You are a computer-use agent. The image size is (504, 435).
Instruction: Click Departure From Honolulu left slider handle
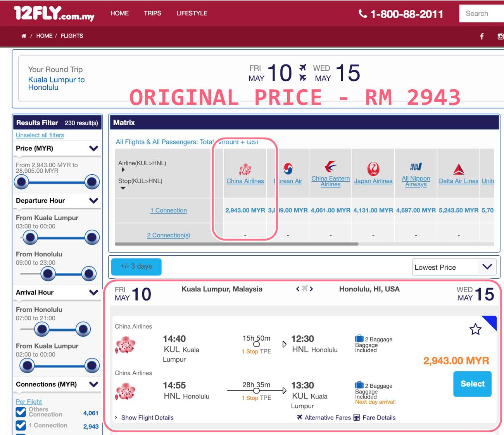click(48, 274)
